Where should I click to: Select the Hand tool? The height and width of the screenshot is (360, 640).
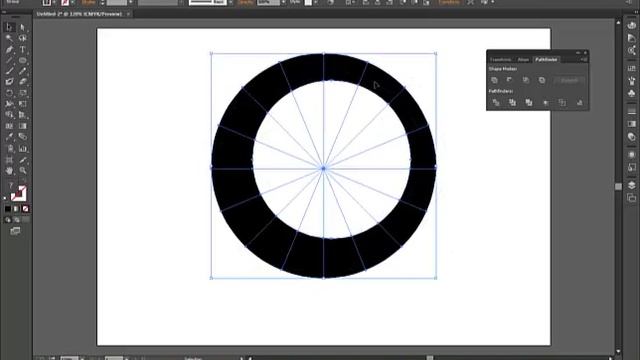pyautogui.click(x=9, y=171)
